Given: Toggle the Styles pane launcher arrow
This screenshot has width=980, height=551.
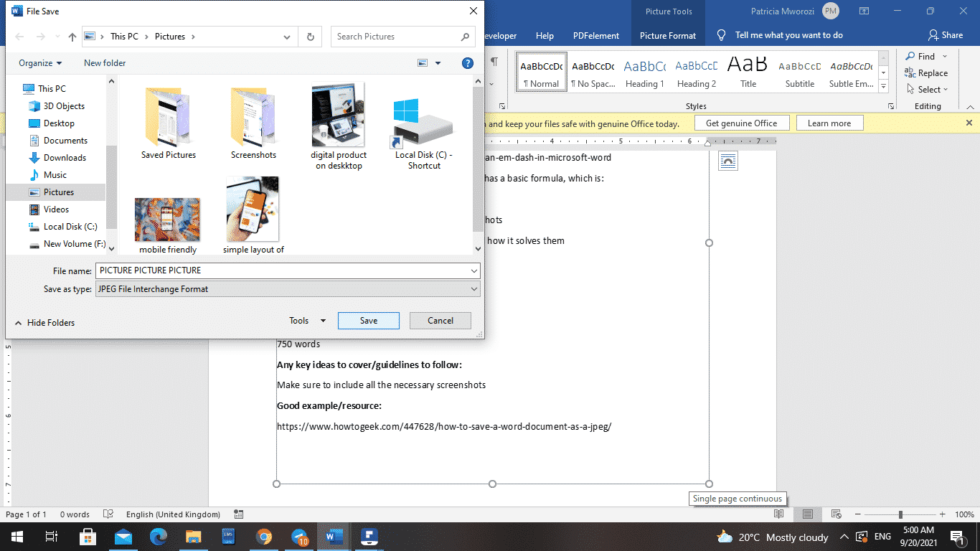Looking at the screenshot, I should click(890, 105).
